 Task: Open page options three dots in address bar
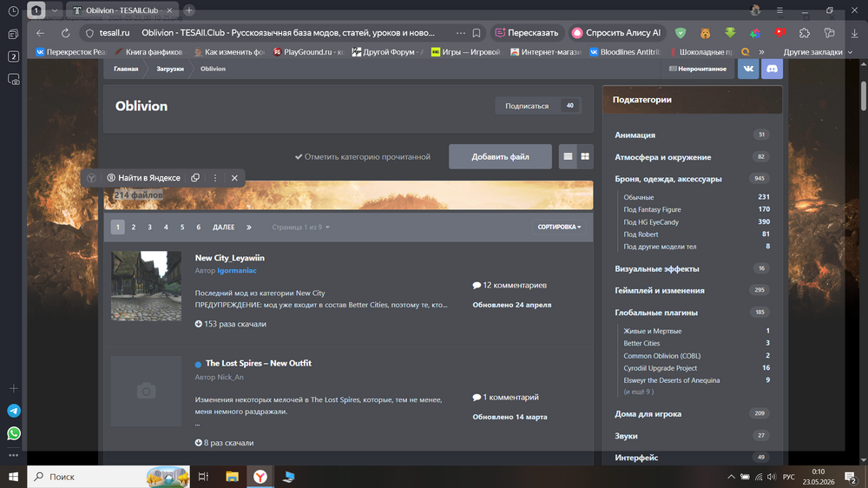461,33
